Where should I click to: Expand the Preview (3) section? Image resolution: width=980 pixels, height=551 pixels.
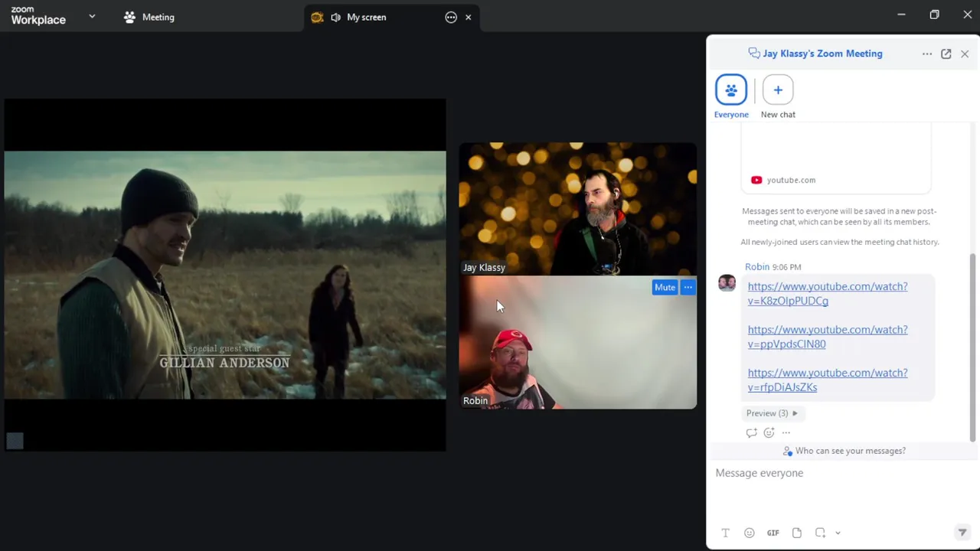point(772,413)
